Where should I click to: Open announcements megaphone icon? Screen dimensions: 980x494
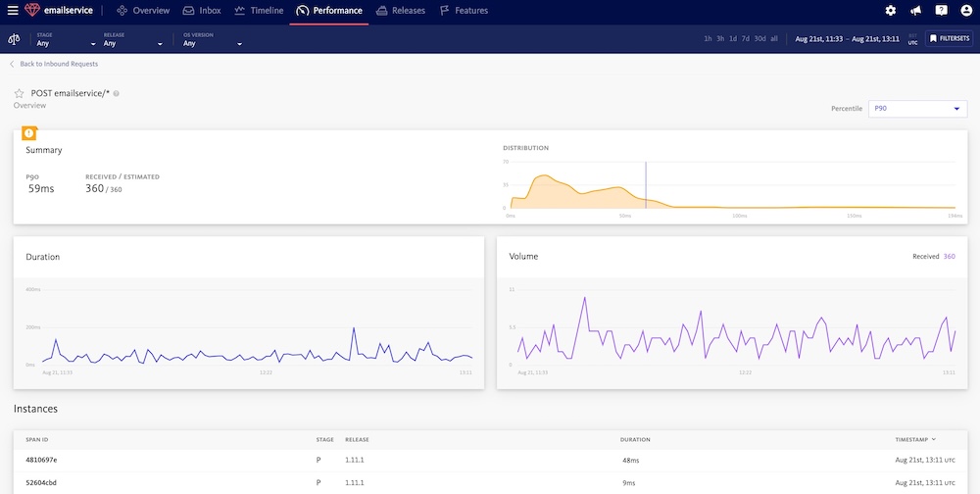[x=915, y=11]
